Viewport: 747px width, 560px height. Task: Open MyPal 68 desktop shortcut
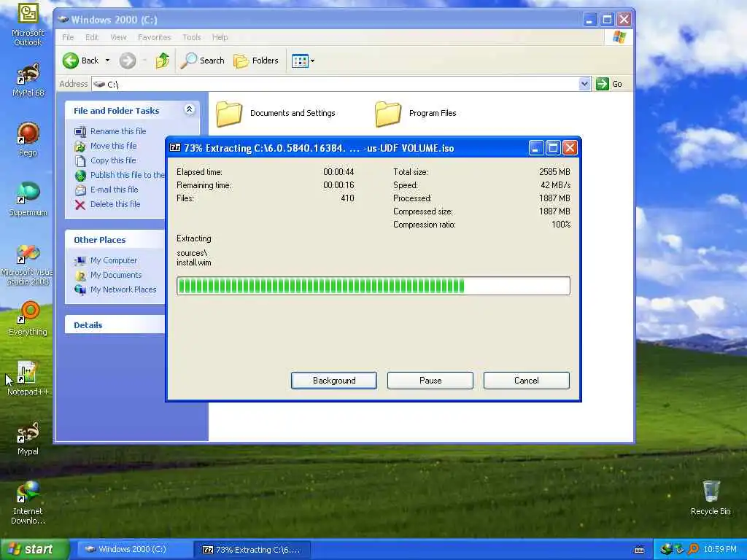point(28,79)
